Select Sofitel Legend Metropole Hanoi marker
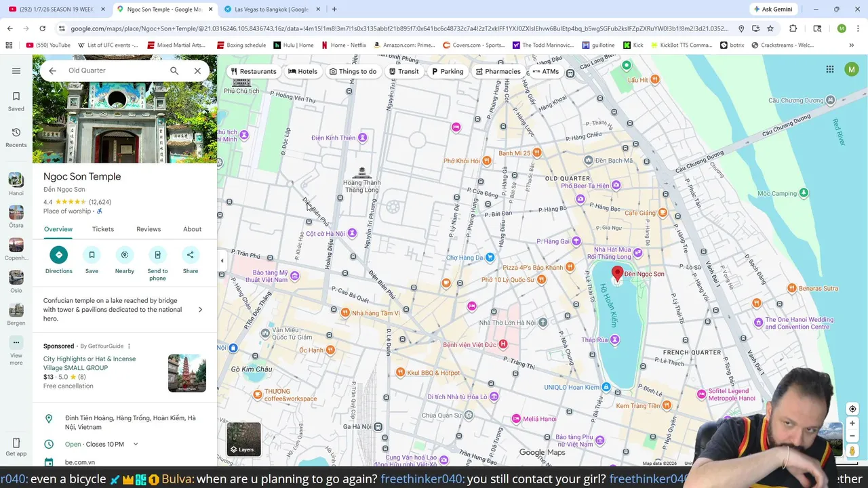 pyautogui.click(x=702, y=394)
